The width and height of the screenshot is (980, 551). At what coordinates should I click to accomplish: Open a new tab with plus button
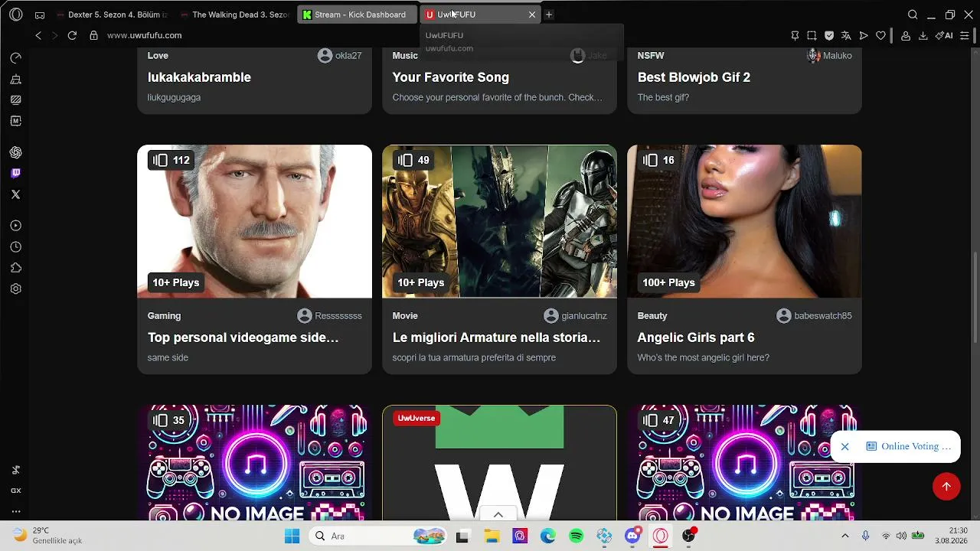549,15
